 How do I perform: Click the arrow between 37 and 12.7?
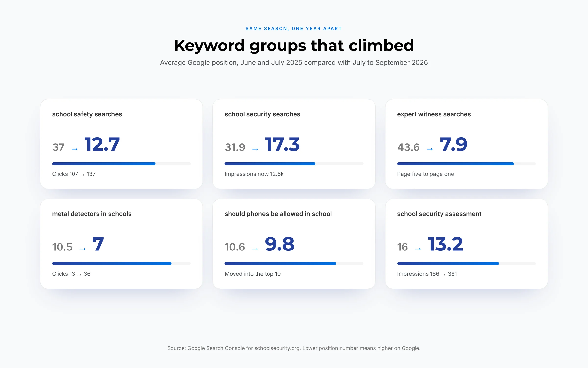point(74,149)
